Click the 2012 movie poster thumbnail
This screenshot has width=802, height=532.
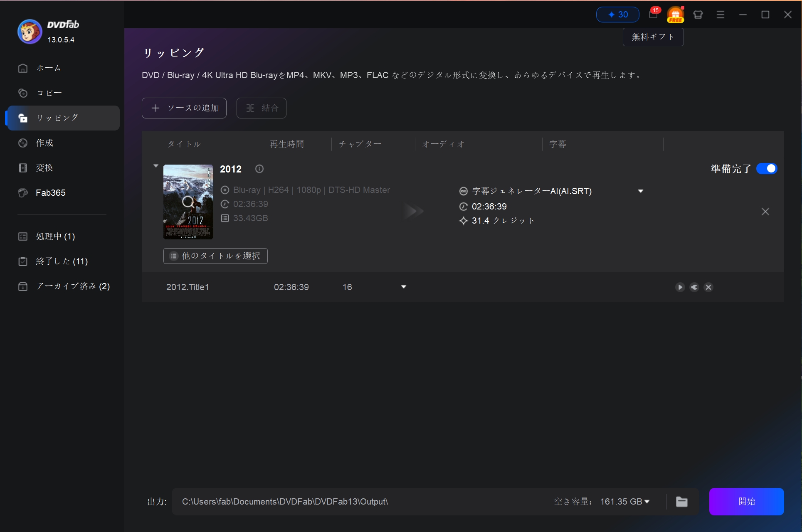click(x=188, y=202)
